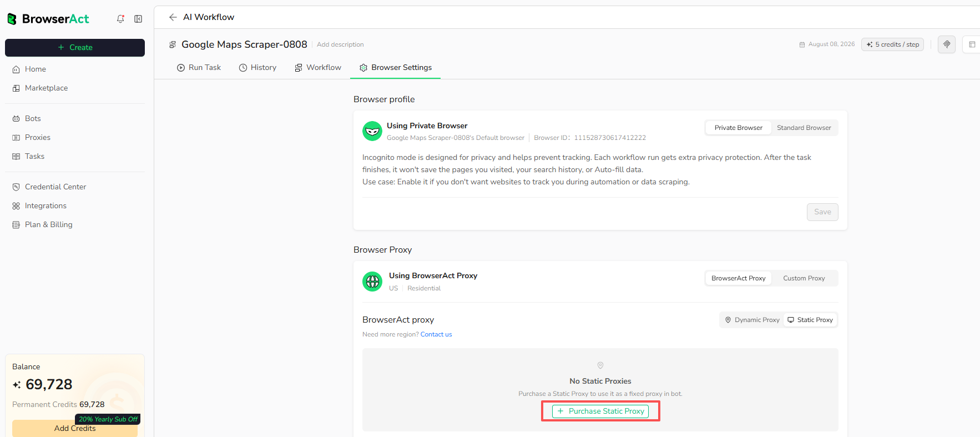Click the workflow icon beside Google Maps Scraper-0808
This screenshot has height=437, width=980.
(x=173, y=44)
